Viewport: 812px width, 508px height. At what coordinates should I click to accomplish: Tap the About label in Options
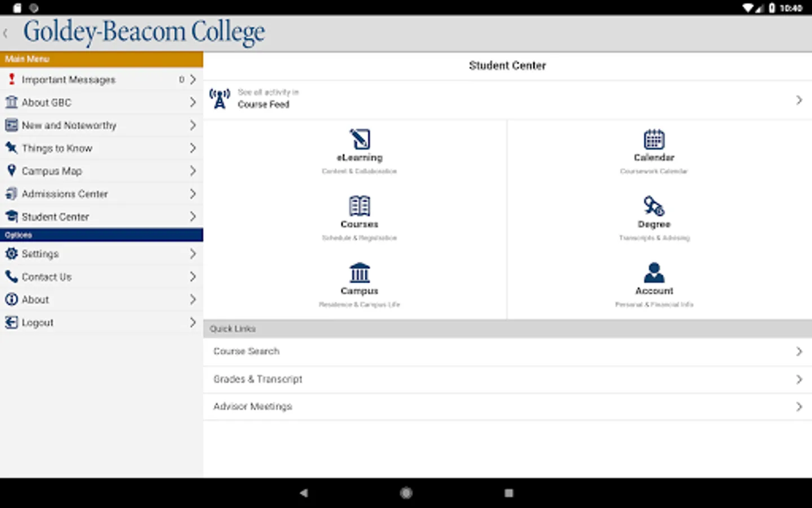pos(35,300)
